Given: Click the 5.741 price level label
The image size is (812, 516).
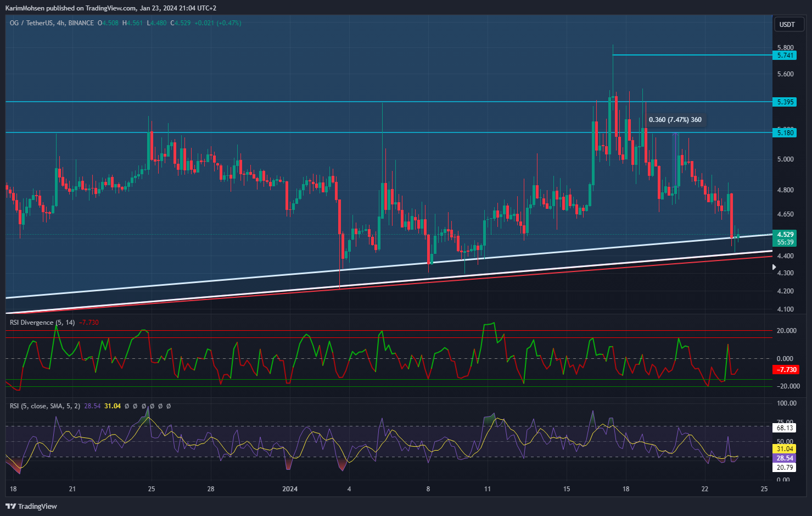Looking at the screenshot, I should (784, 56).
